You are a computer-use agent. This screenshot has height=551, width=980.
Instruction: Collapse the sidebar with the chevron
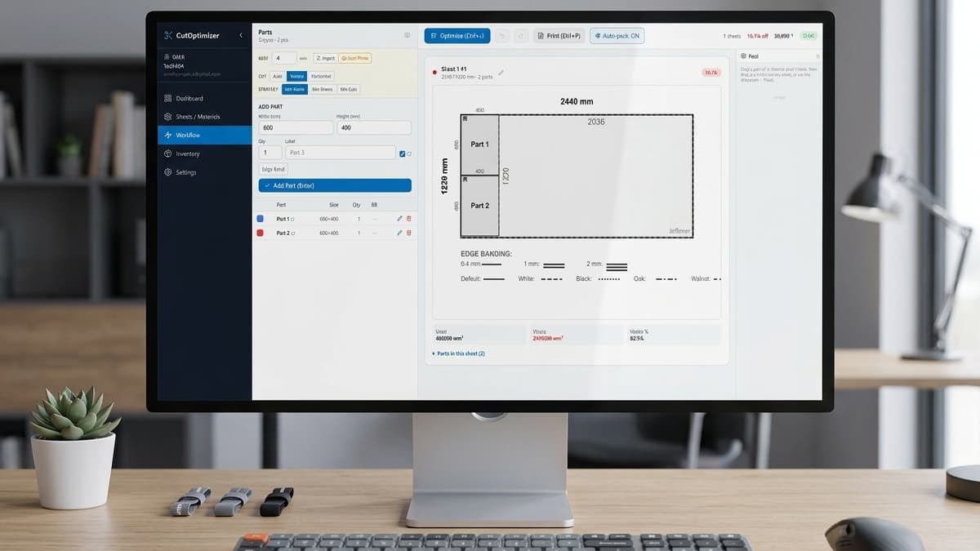pyautogui.click(x=241, y=36)
